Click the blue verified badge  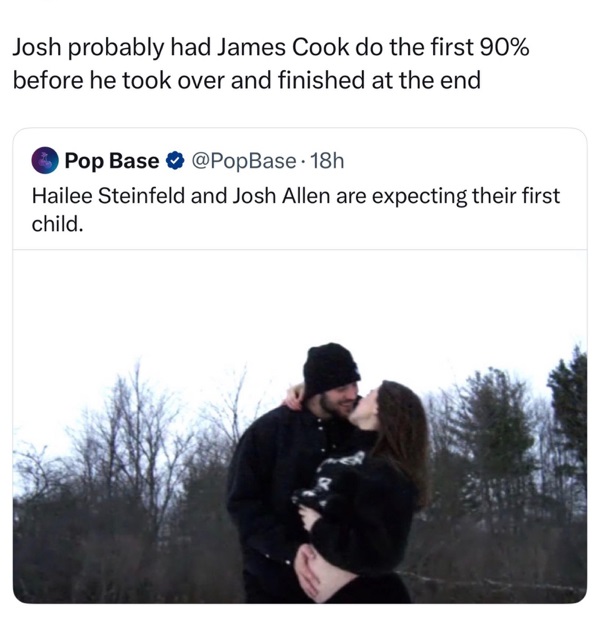coord(173,160)
